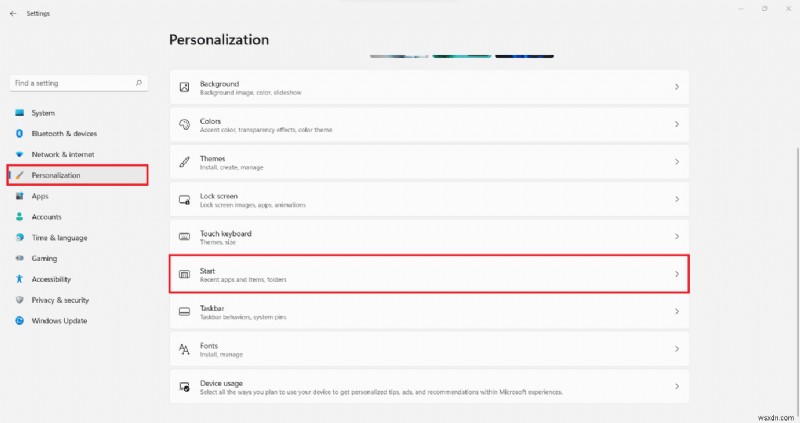
Task: Expand the Device usage chevron
Action: pyautogui.click(x=676, y=386)
